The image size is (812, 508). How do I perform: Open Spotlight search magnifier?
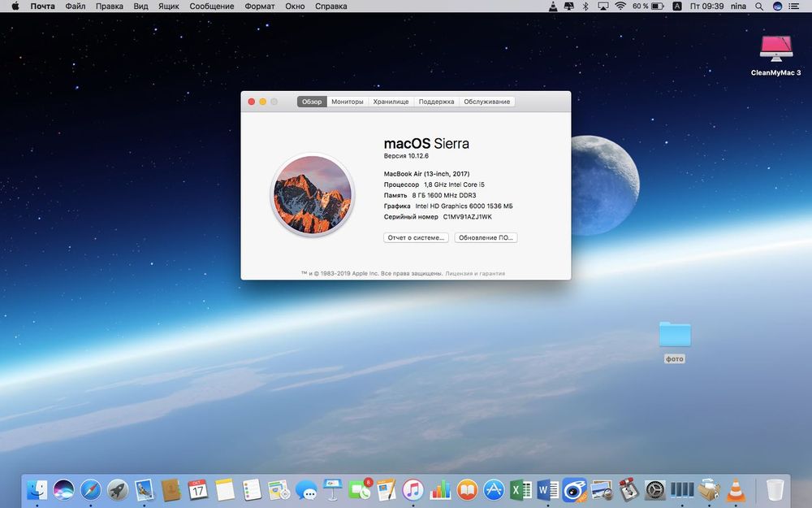(x=758, y=7)
